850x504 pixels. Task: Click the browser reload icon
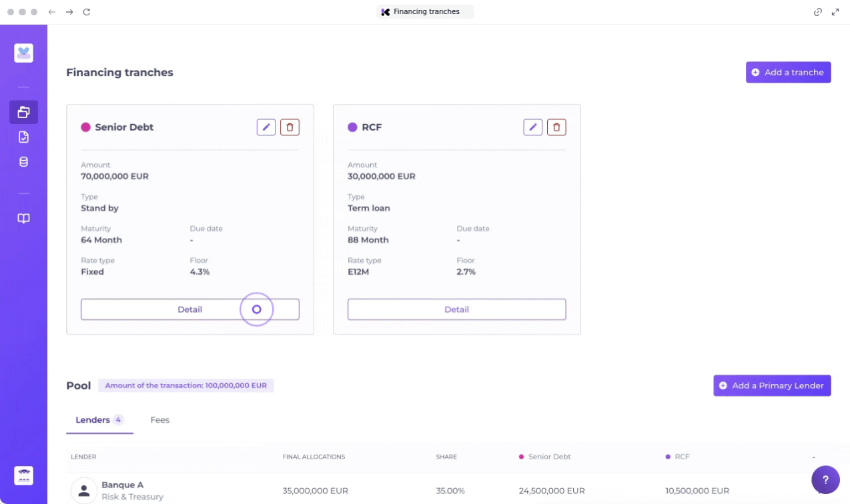pyautogui.click(x=87, y=12)
